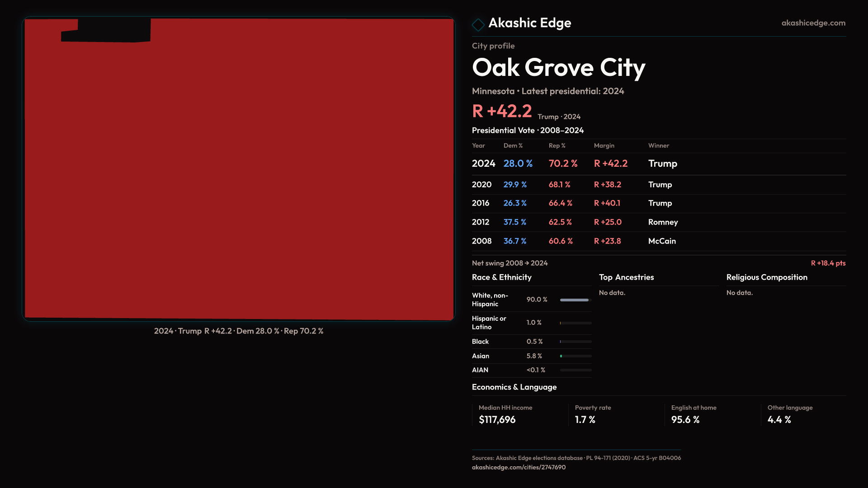Click the Religious Composition section heading
This screenshot has width=868, height=488.
click(x=766, y=277)
